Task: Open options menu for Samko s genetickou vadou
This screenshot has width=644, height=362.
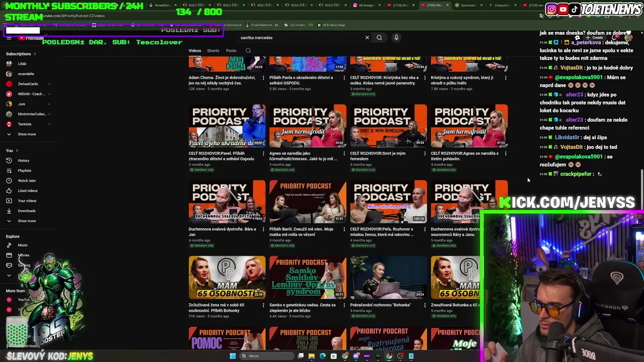Action: (x=344, y=305)
